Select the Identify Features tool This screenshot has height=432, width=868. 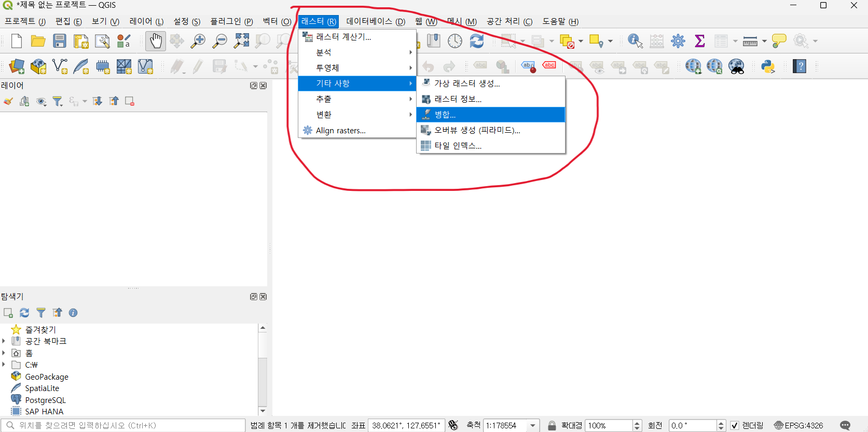(x=635, y=41)
